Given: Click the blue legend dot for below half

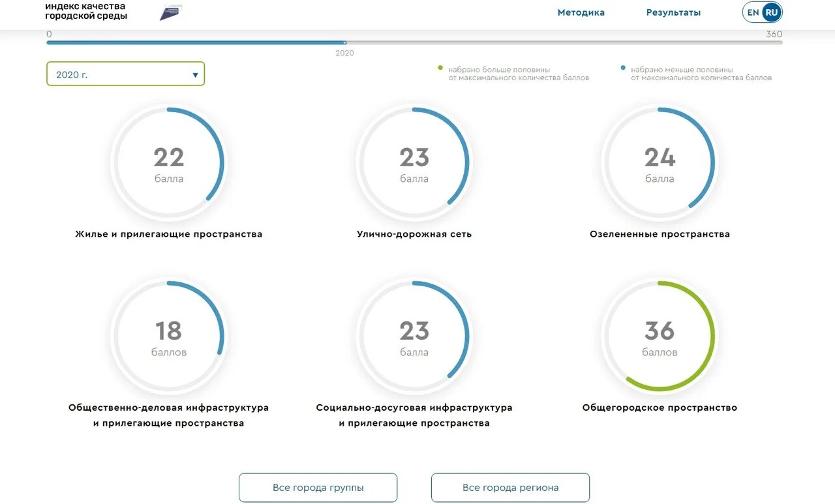Looking at the screenshot, I should pos(623,68).
